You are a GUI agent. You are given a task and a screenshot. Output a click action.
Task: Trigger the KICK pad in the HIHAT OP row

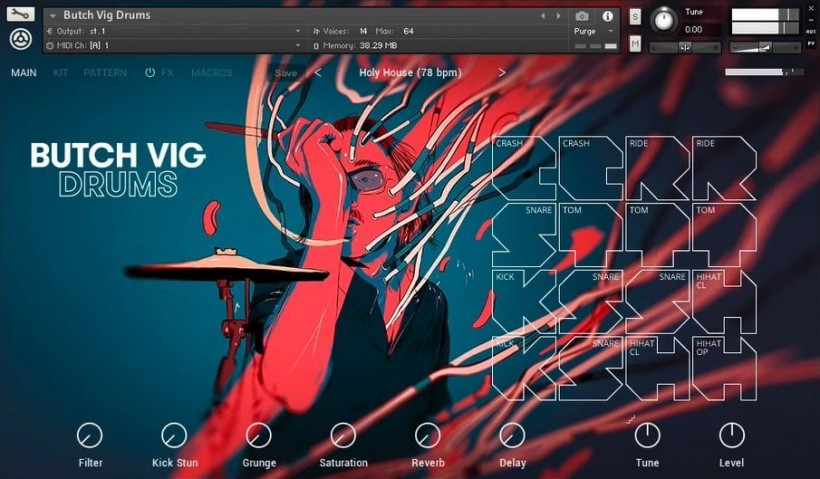(523, 368)
